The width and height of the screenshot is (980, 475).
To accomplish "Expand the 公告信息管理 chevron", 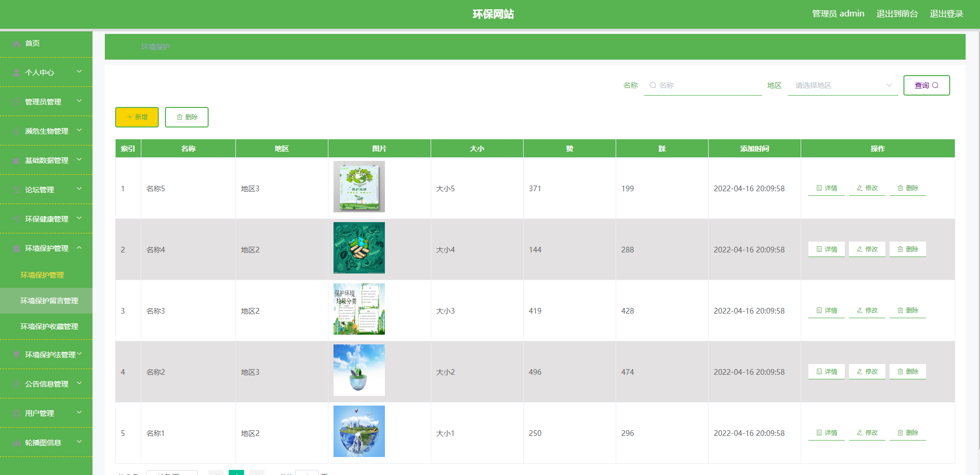I will pos(79,383).
